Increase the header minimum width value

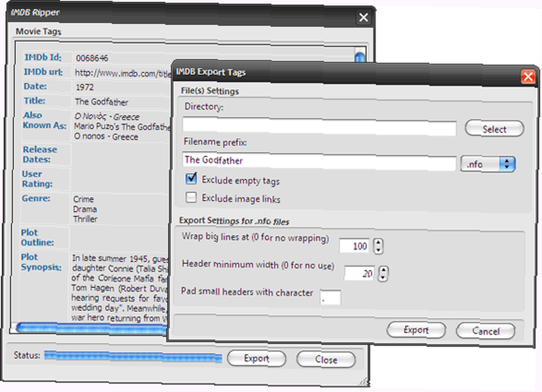tap(383, 270)
